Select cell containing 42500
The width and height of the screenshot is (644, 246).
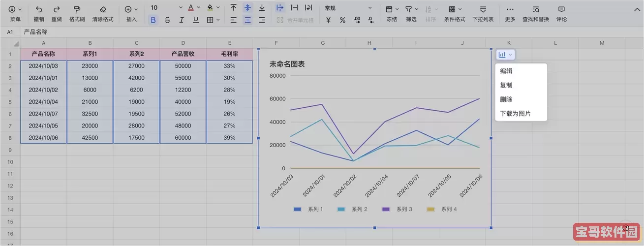(x=90, y=138)
